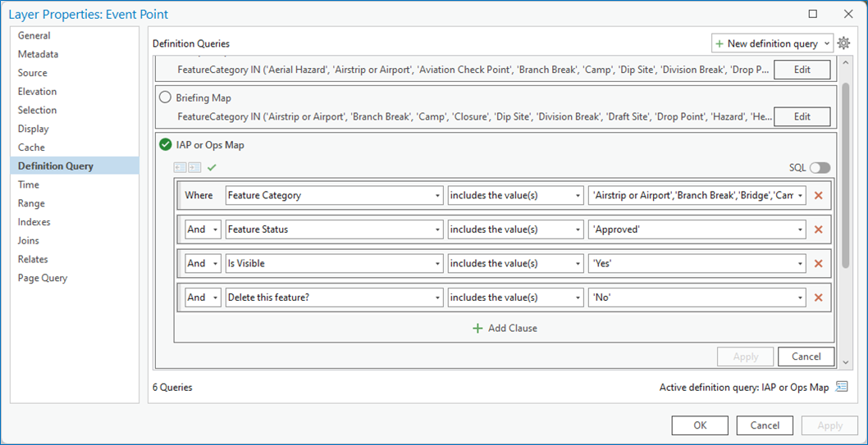Click the first clause grouping icon above Where
Image resolution: width=868 pixels, height=445 pixels.
click(180, 168)
